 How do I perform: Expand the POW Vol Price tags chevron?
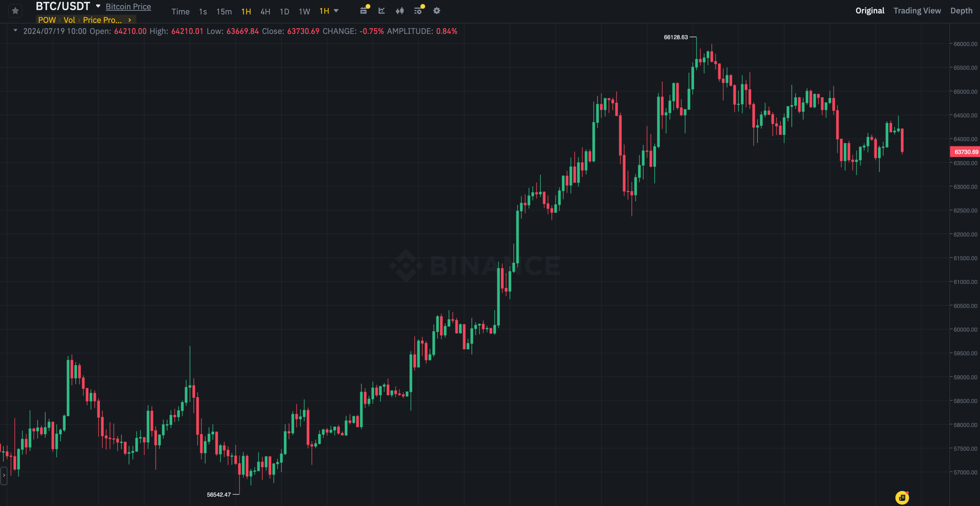click(x=130, y=20)
